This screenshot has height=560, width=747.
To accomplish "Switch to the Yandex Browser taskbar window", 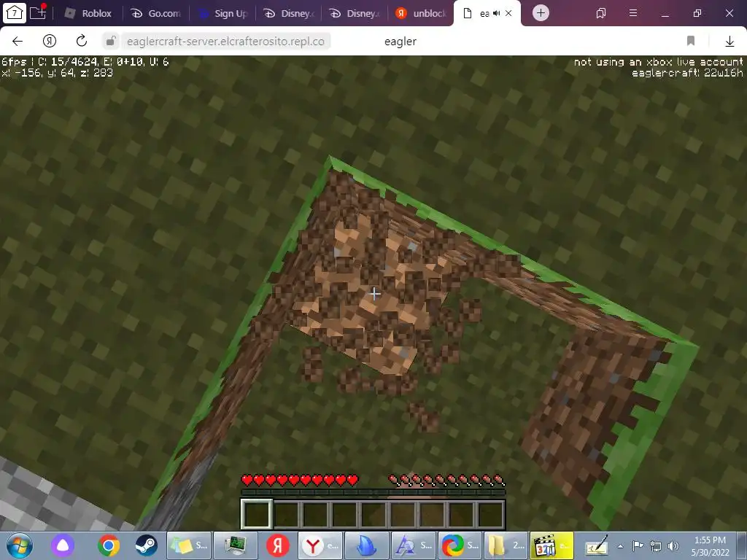I will (x=320, y=545).
